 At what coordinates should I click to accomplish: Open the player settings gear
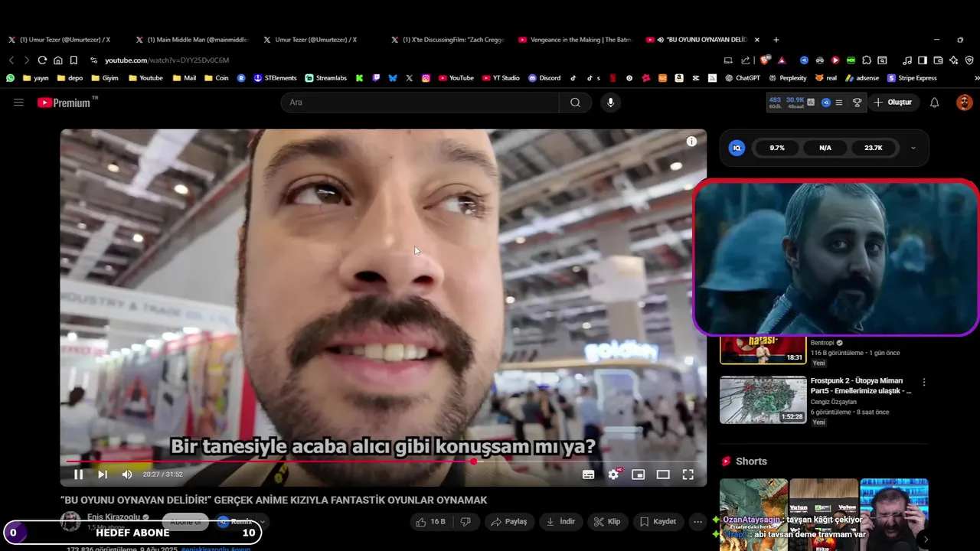(613, 474)
